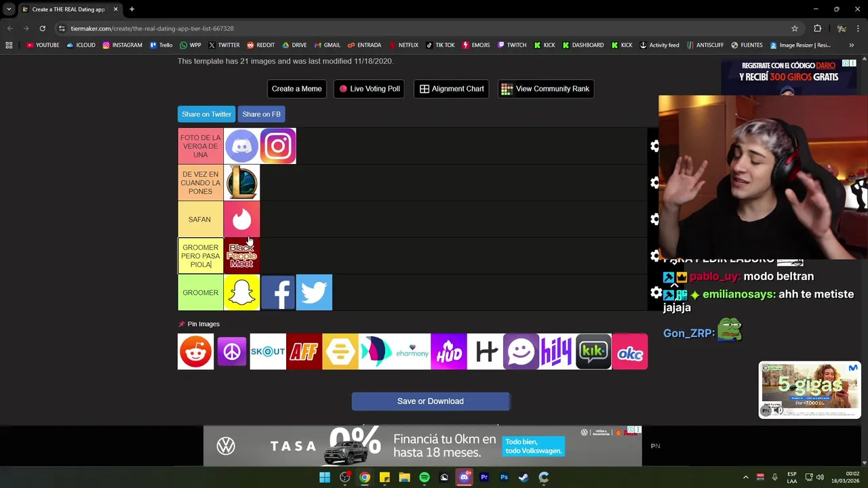Pick the green kik icon
Screen dimensions: 868x488
[x=593, y=352]
